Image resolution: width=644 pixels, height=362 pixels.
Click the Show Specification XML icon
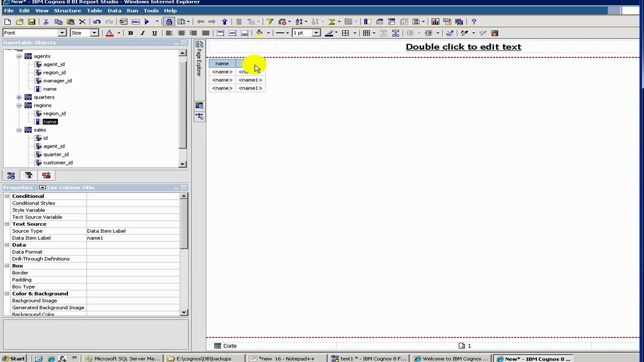tap(136, 22)
